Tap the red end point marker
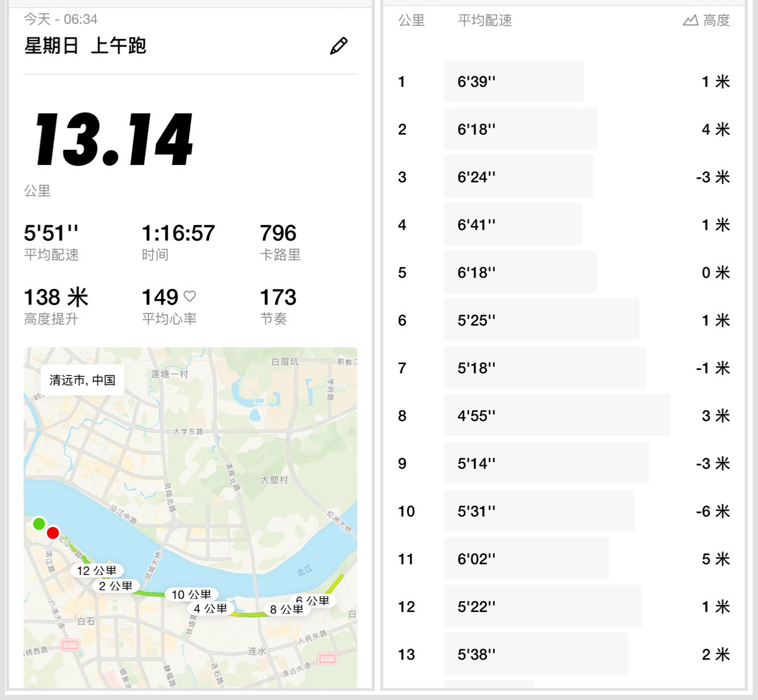The width and height of the screenshot is (758, 700). (x=53, y=533)
